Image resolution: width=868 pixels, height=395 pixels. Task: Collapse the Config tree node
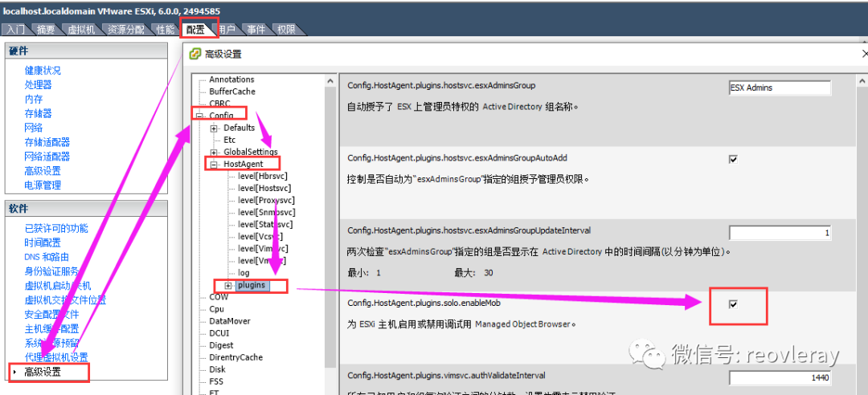(199, 116)
